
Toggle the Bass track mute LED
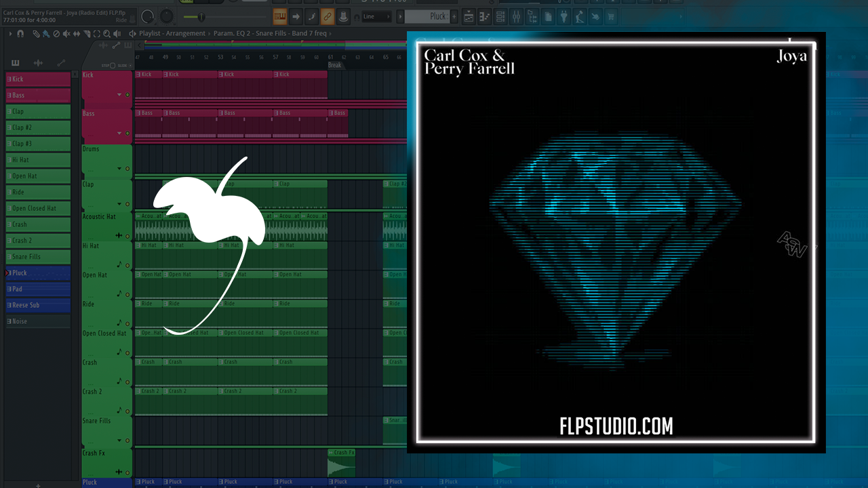click(x=127, y=134)
